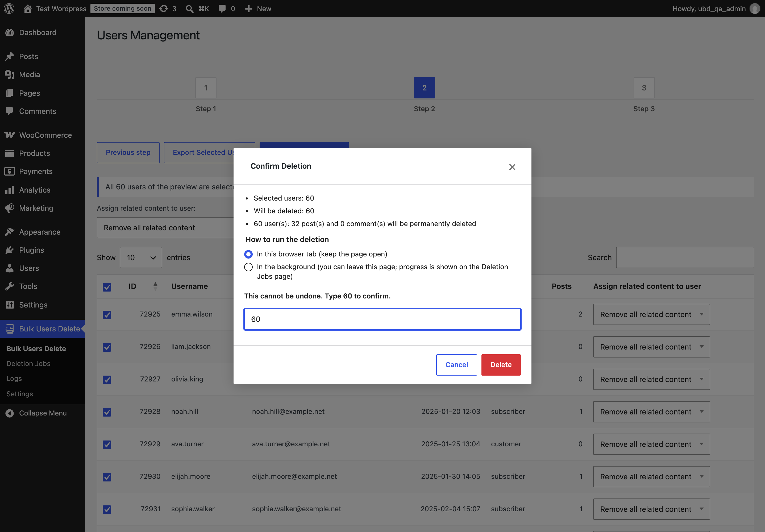Viewport: 765px width, 532px height.
Task: Open the search magnifier icon in admin bar
Action: (x=190, y=9)
